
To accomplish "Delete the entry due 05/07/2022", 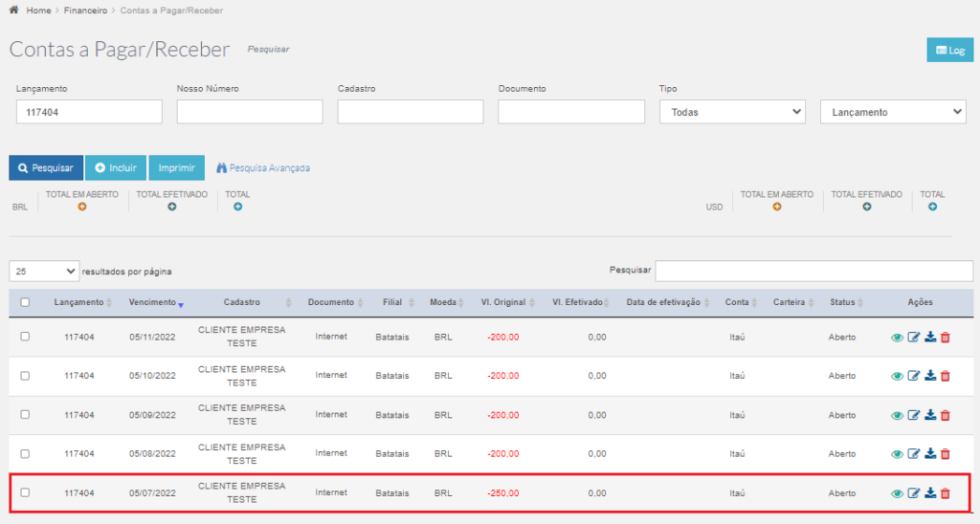I will [945, 493].
